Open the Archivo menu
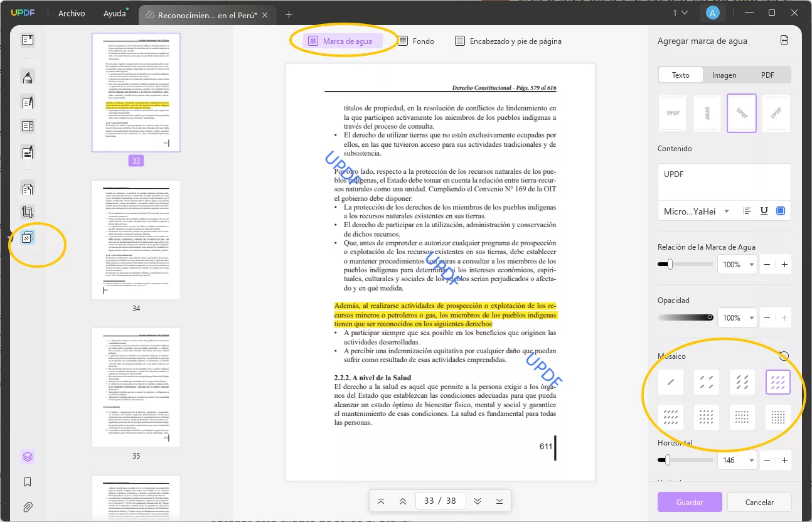812x522 pixels. pyautogui.click(x=72, y=14)
